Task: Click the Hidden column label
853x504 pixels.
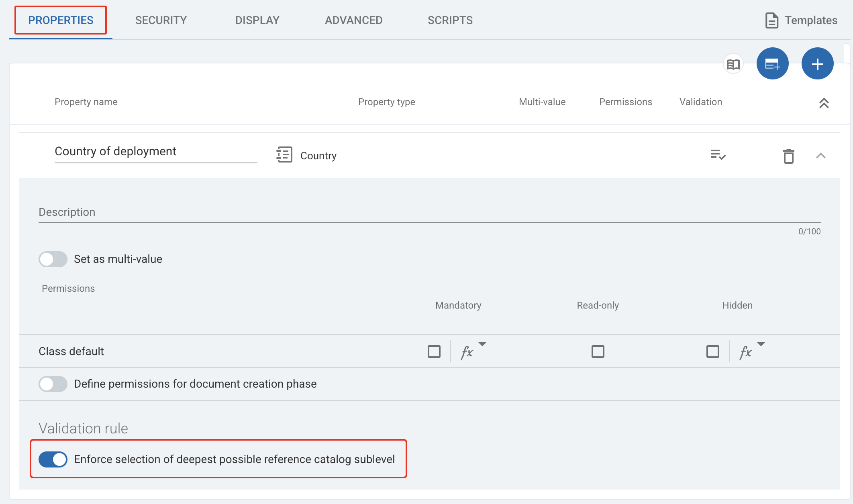Action: pyautogui.click(x=737, y=305)
